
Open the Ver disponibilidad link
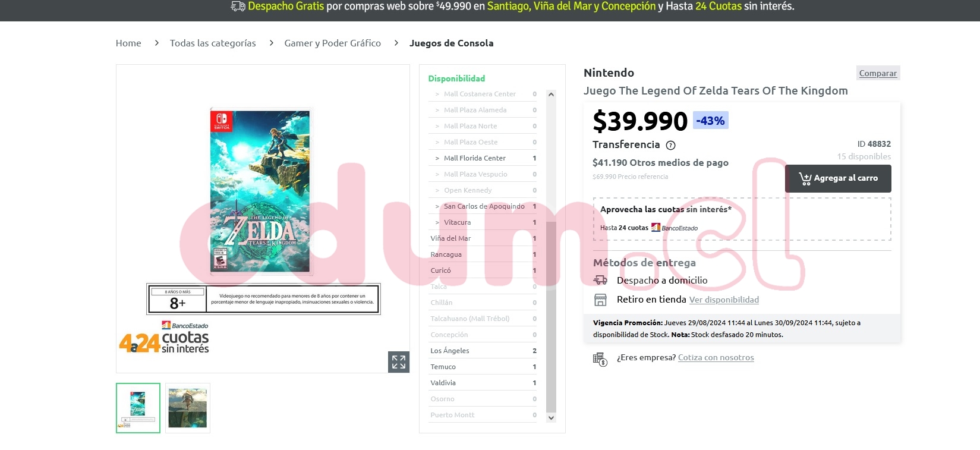pyautogui.click(x=724, y=300)
